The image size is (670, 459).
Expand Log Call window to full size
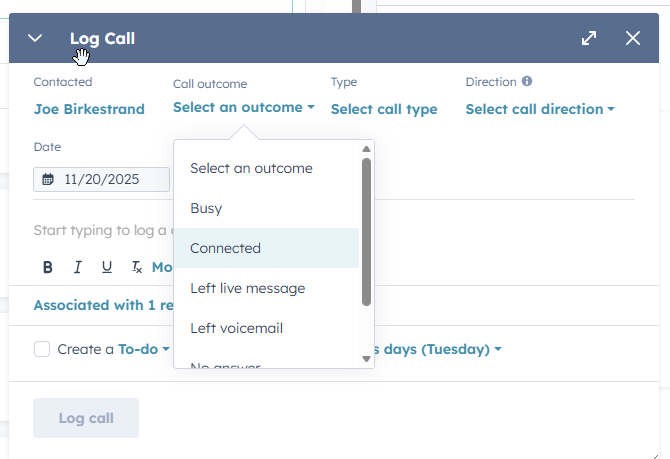click(x=589, y=38)
